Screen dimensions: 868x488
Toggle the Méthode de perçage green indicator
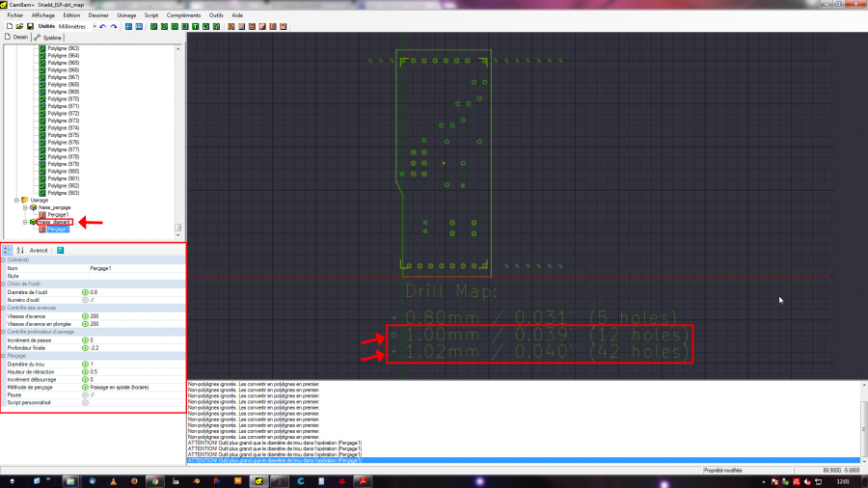[85, 388]
